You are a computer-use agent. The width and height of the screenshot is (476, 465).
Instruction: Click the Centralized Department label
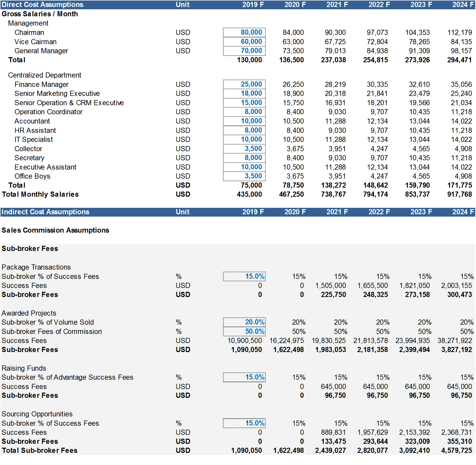44,75
